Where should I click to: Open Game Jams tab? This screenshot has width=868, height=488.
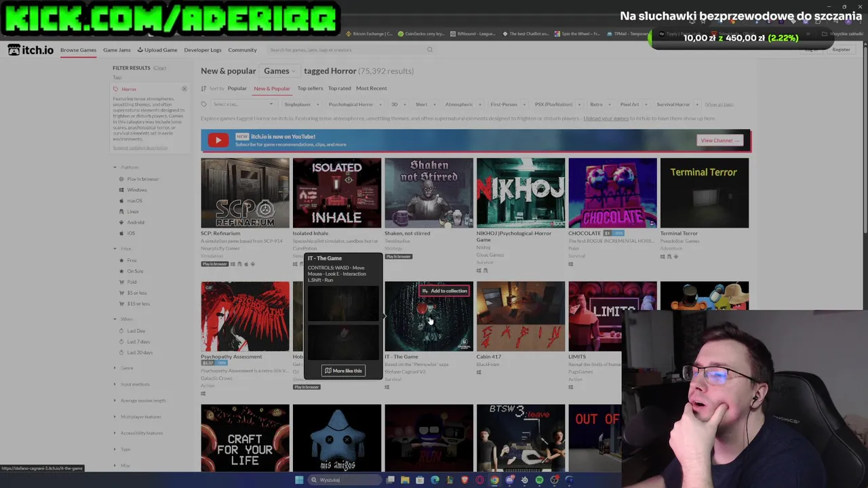click(x=117, y=49)
